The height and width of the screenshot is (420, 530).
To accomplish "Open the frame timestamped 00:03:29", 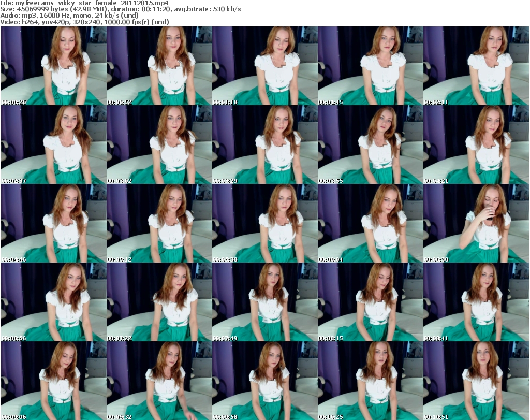I will click(264, 144).
